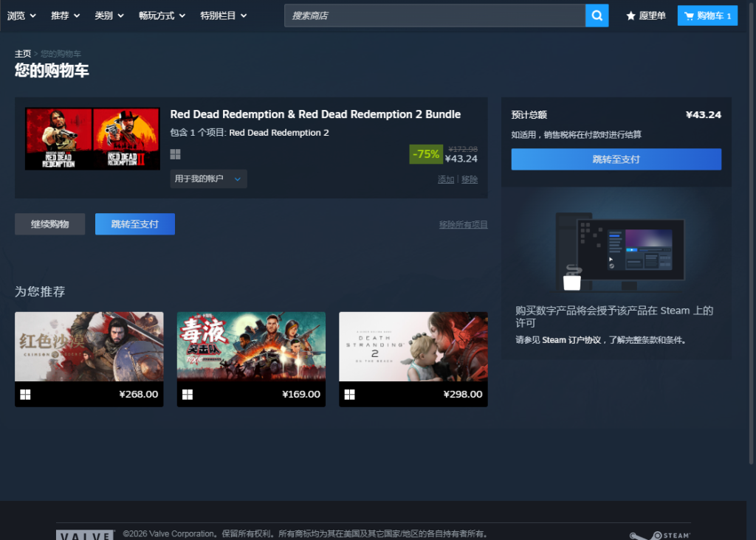Open the 用于我的帐户 account dropdown
This screenshot has width=756, height=540.
coord(208,179)
